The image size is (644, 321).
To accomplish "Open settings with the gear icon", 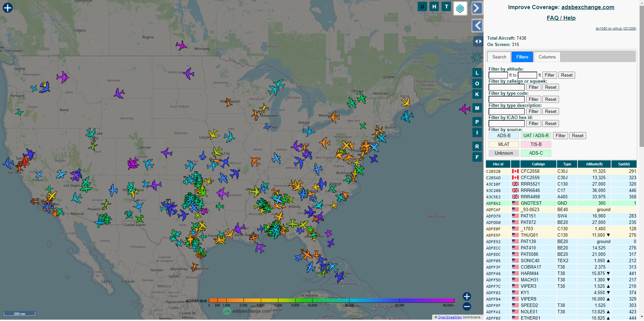I will coord(477,57).
